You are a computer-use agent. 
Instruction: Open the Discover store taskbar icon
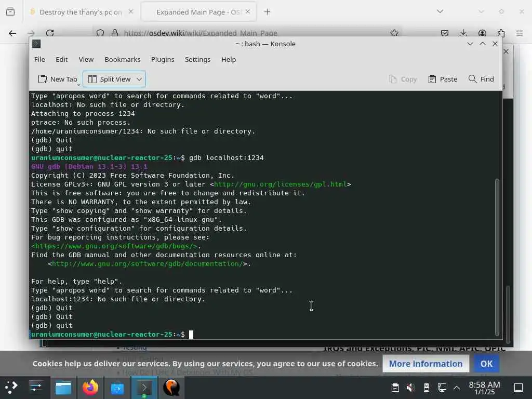117,388
